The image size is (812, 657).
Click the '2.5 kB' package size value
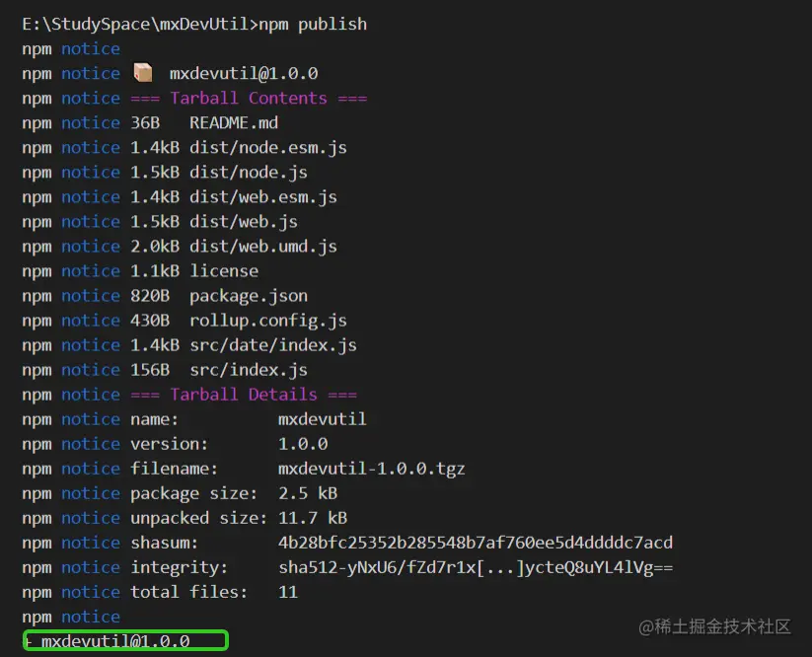click(308, 493)
